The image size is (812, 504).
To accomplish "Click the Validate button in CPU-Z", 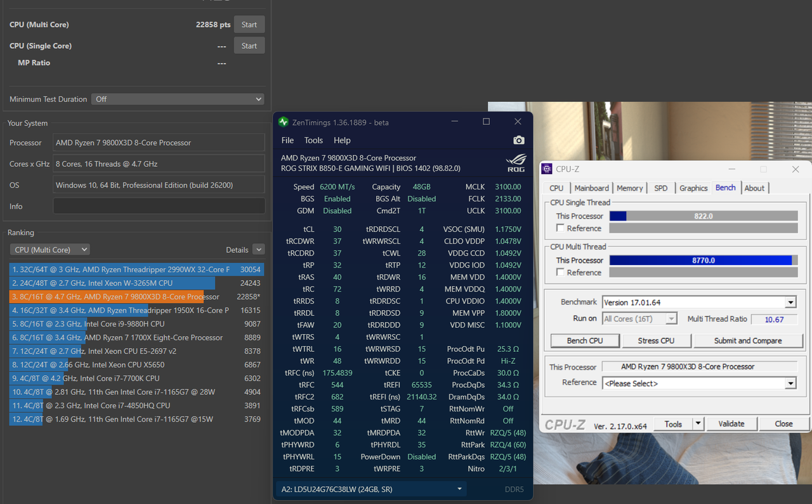I will coord(731,423).
